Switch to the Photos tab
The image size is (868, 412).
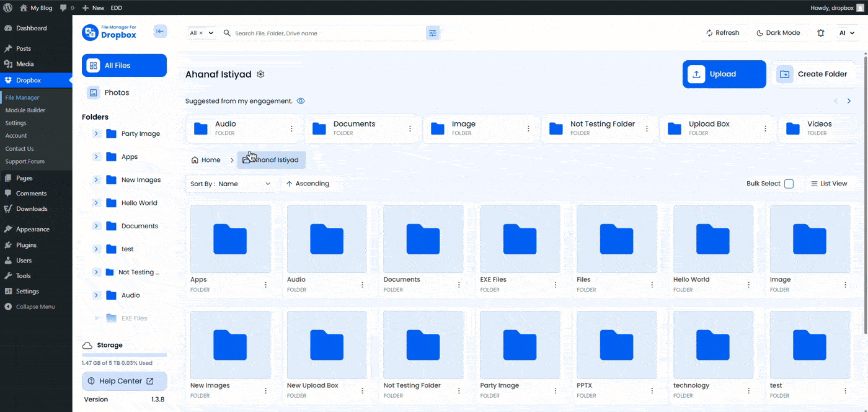click(x=117, y=92)
